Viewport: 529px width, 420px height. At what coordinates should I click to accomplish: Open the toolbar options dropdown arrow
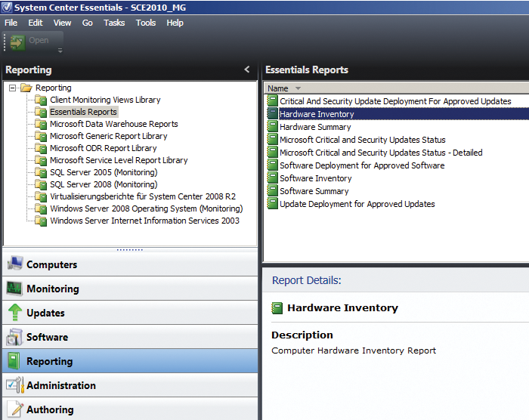point(60,51)
